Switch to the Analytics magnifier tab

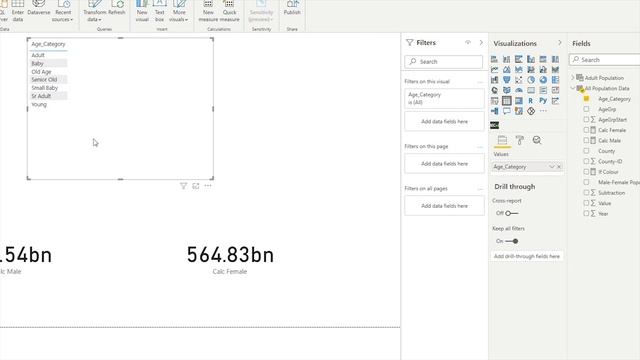tap(537, 140)
